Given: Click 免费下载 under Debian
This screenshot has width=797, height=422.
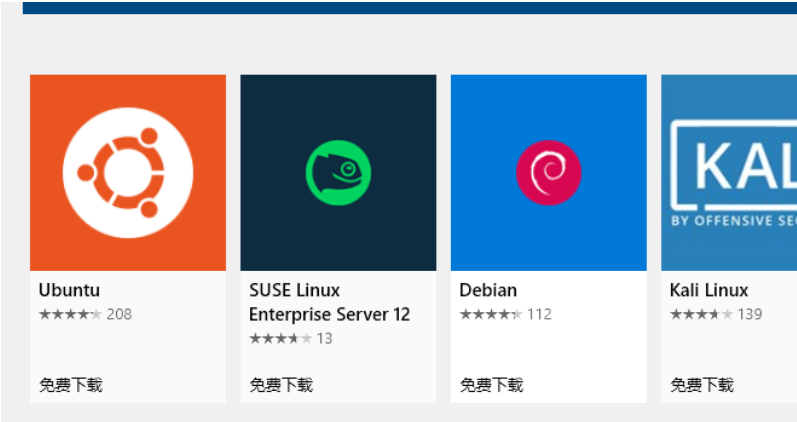Looking at the screenshot, I should click(x=492, y=385).
